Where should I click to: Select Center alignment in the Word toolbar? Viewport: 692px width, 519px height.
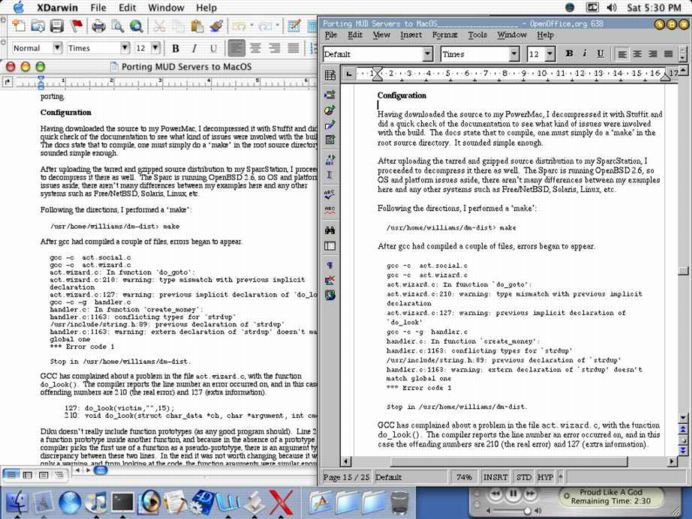pyautogui.click(x=255, y=48)
